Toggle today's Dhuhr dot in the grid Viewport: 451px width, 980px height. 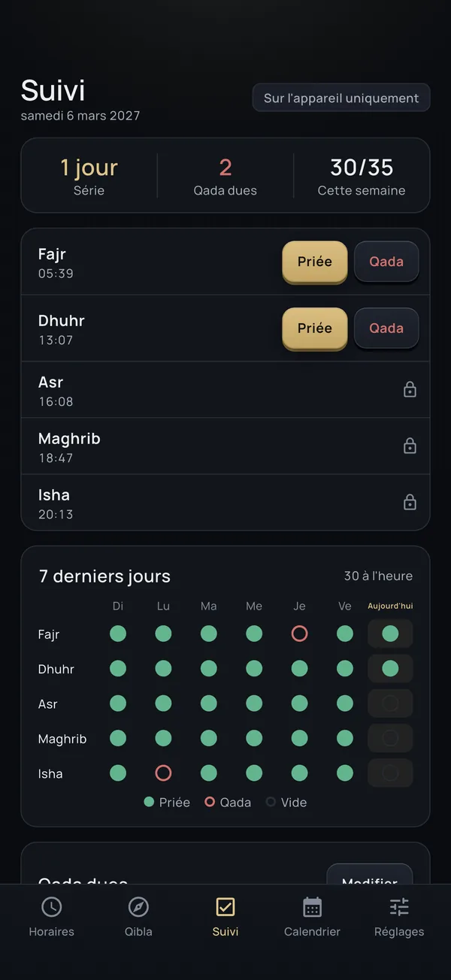[x=390, y=668]
